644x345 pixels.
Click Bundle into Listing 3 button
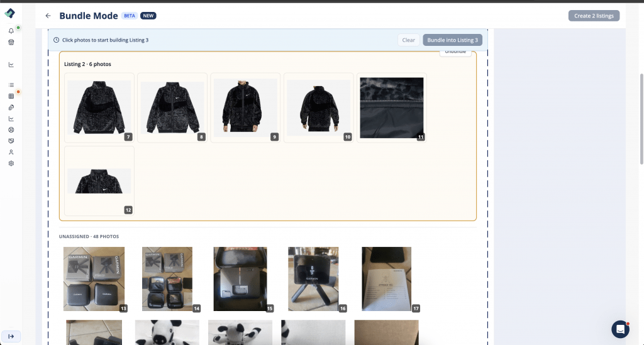(x=453, y=40)
